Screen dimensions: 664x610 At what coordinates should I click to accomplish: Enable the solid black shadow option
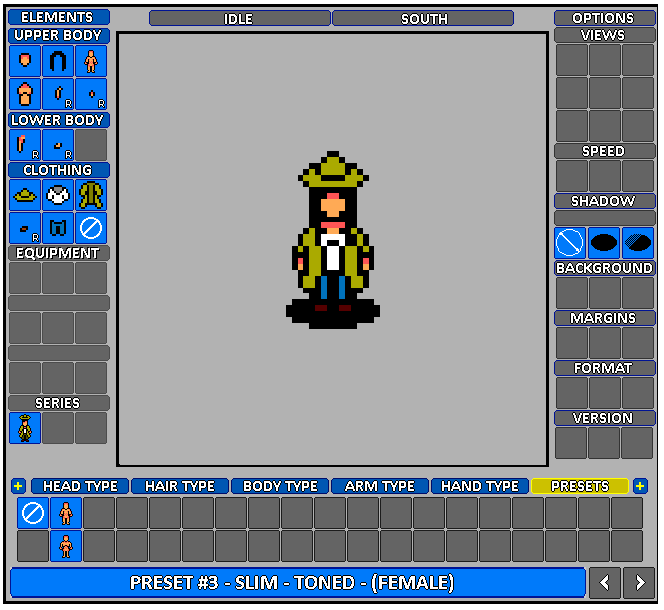(x=604, y=243)
